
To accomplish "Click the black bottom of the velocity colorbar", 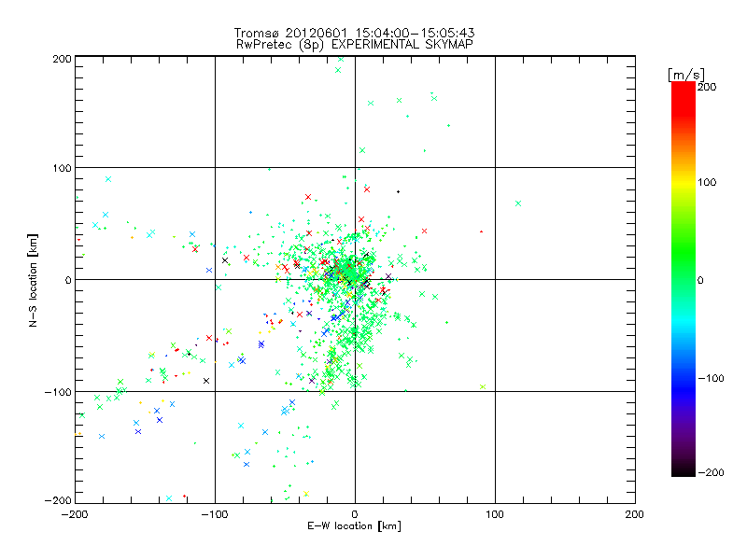I will pos(684,469).
